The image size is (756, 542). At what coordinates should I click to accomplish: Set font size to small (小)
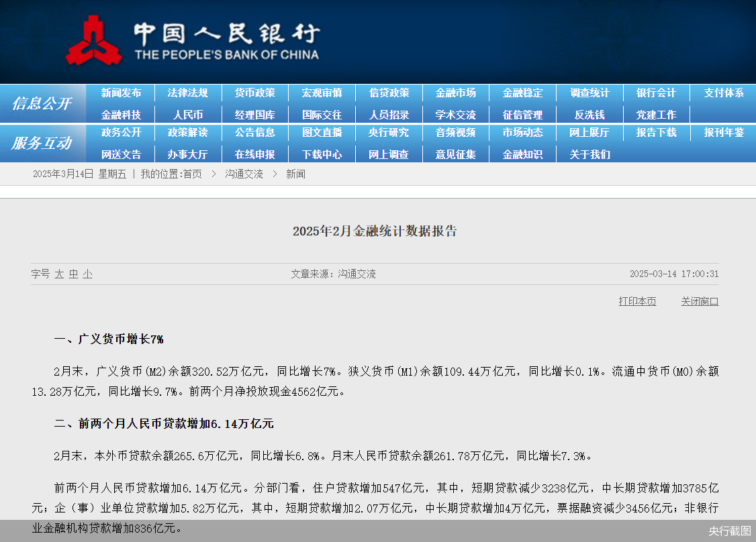87,274
